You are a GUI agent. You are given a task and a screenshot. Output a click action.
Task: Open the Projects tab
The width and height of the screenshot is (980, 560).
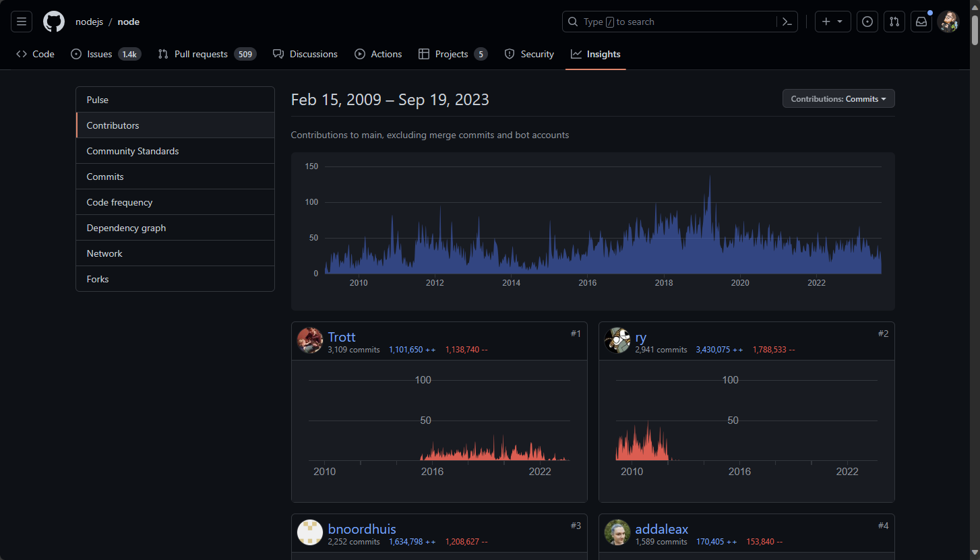(453, 54)
